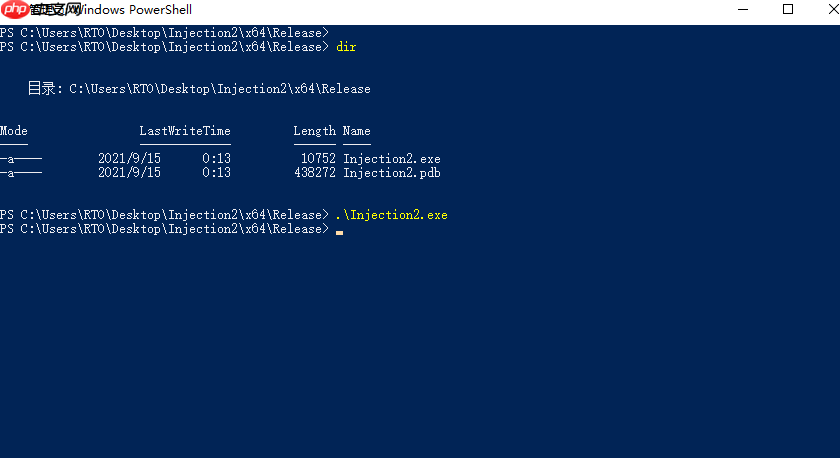Image resolution: width=840 pixels, height=458 pixels.
Task: Maximize the PowerShell window
Action: coord(787,10)
